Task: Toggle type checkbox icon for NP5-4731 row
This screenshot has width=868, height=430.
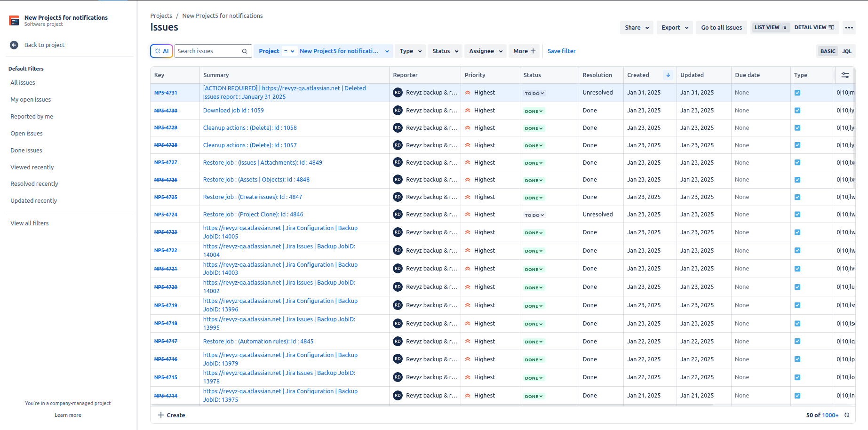Action: [797, 93]
